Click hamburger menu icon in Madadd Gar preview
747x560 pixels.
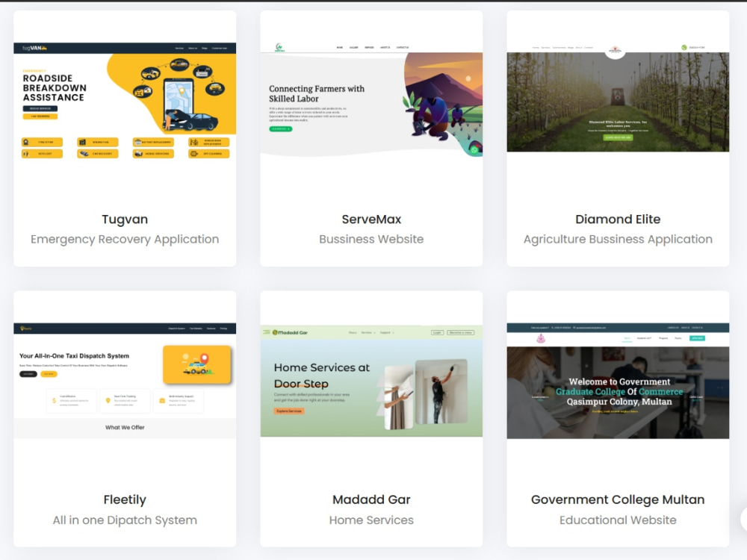267,332
